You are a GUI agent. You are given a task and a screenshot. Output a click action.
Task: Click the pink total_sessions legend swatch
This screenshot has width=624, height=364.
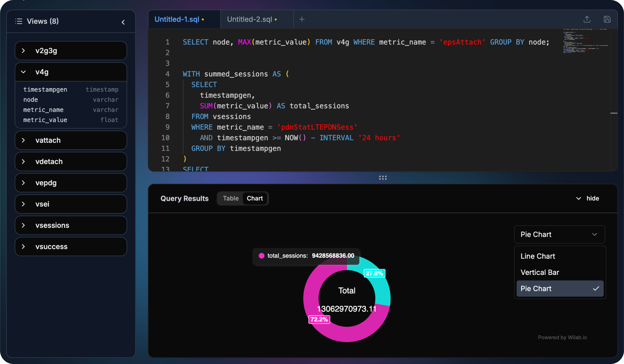[x=261, y=255]
